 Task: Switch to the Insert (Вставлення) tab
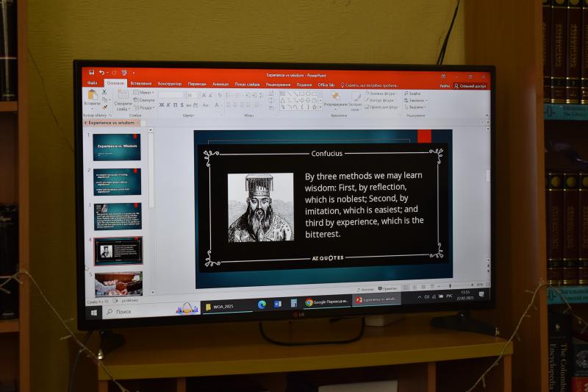tap(141, 83)
